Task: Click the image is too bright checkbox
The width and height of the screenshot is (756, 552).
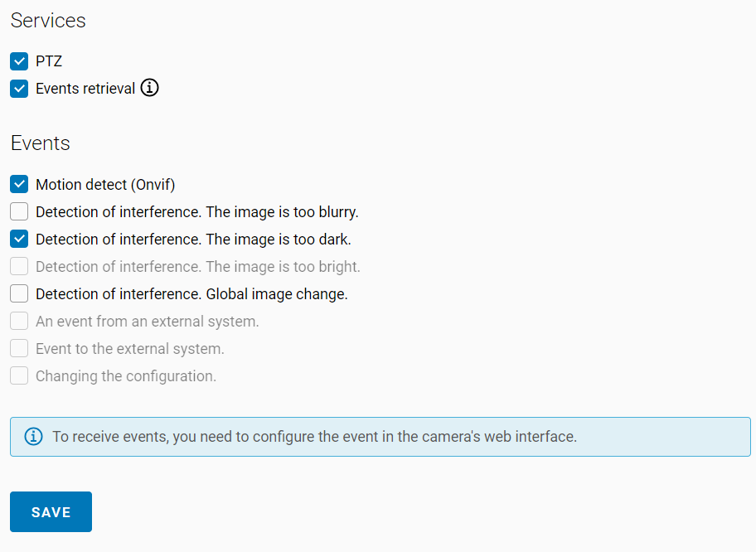Action: 19,266
